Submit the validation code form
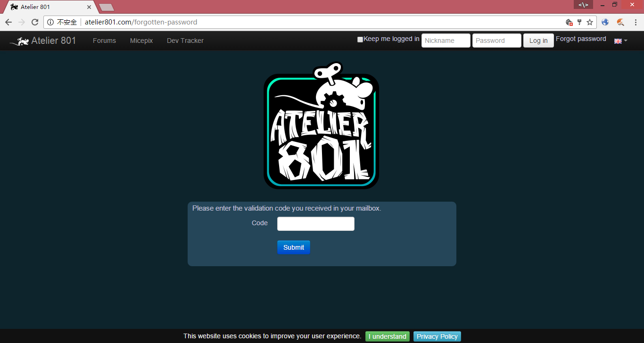 point(294,247)
